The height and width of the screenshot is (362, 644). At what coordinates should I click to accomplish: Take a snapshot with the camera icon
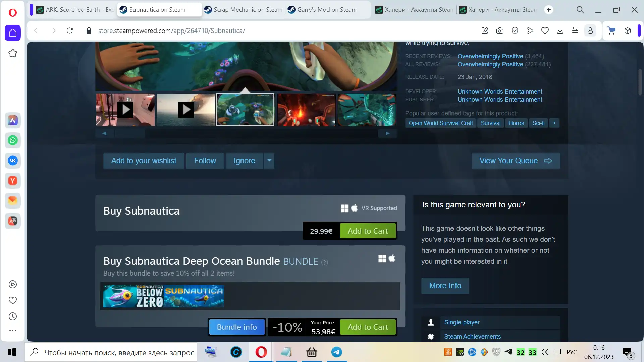click(500, 31)
